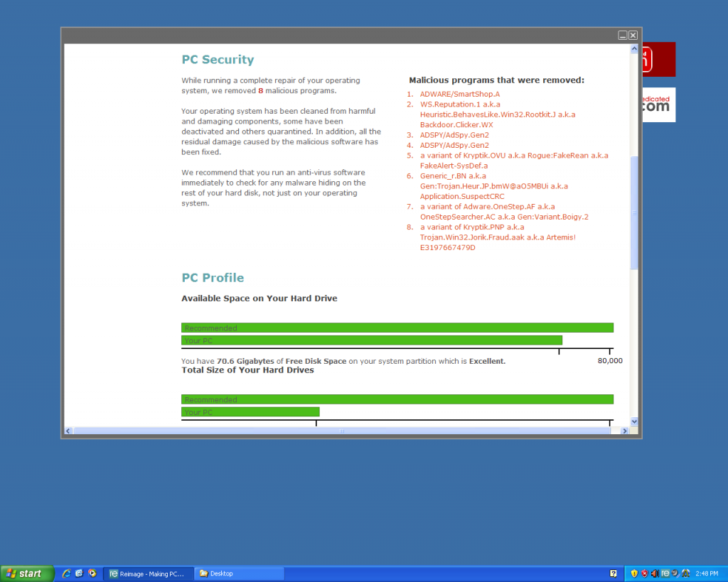Click the PC Profile heading
Viewport: 728px width, 582px height.
pos(213,278)
